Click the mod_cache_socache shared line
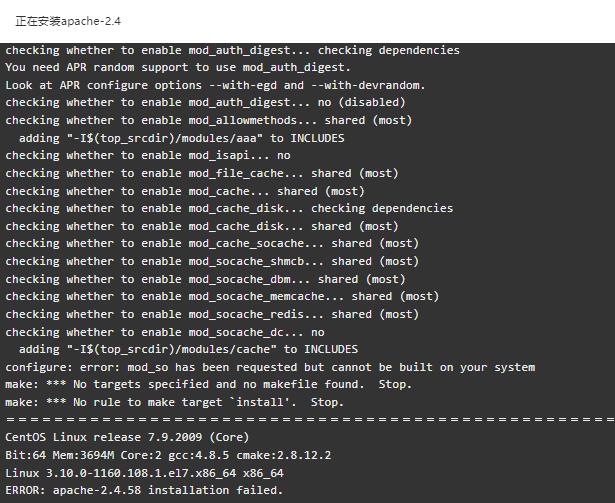Viewport: 615px width, 503px height. (x=212, y=244)
